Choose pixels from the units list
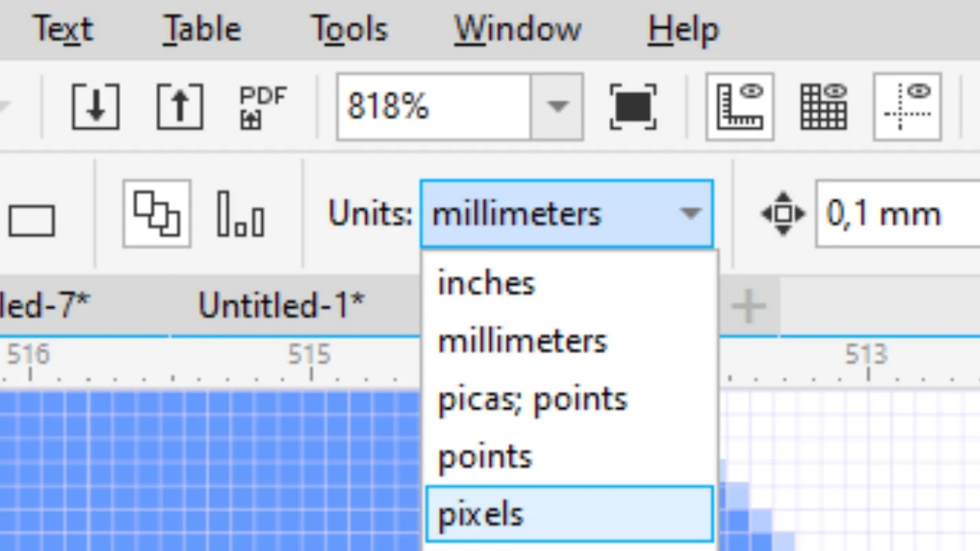The image size is (980, 551). (x=568, y=514)
